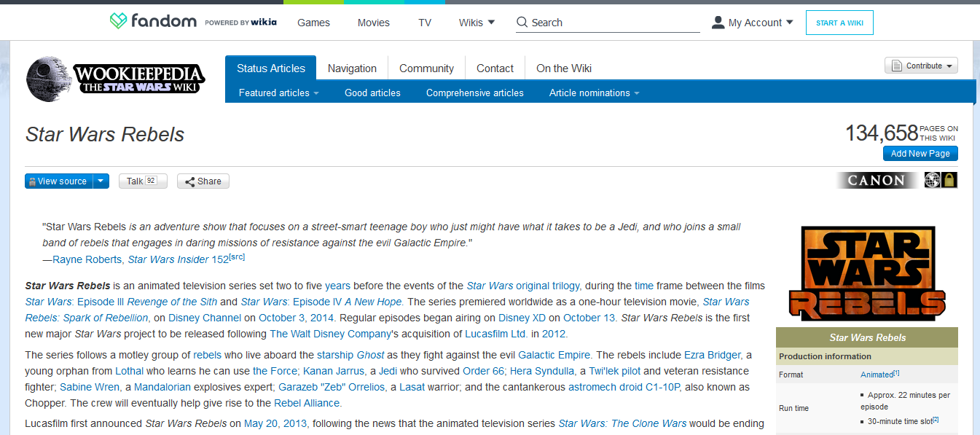
Task: Select the On the Wiki tab
Action: 564,68
